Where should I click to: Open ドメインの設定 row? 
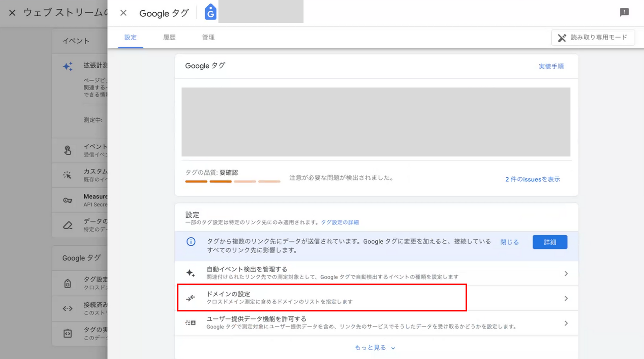[x=376, y=298]
